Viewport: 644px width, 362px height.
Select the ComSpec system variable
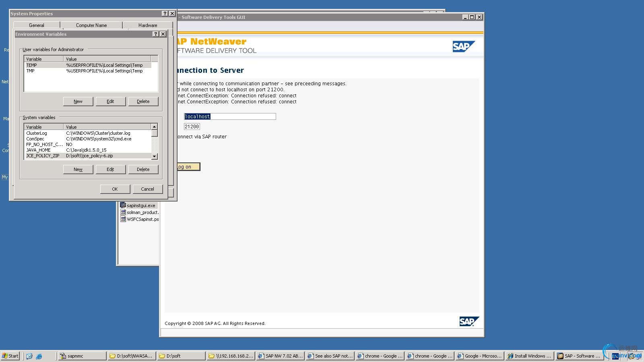(x=88, y=139)
